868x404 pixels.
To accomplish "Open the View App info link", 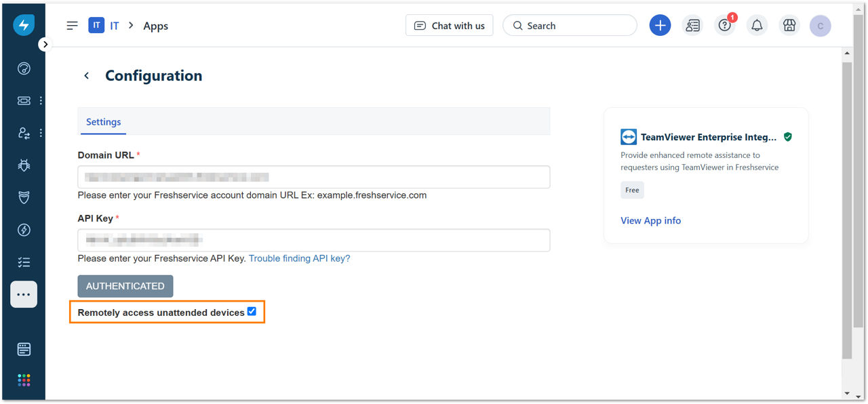I will click(651, 220).
